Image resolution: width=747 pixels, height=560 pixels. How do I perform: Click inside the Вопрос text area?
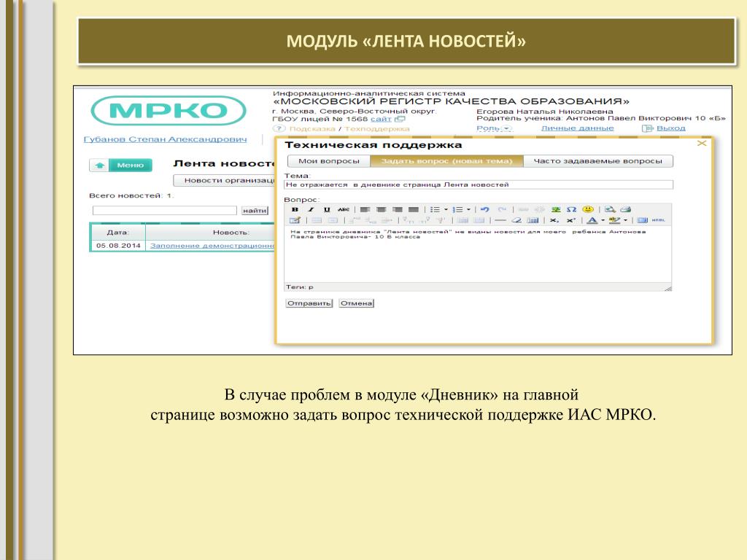click(478, 254)
